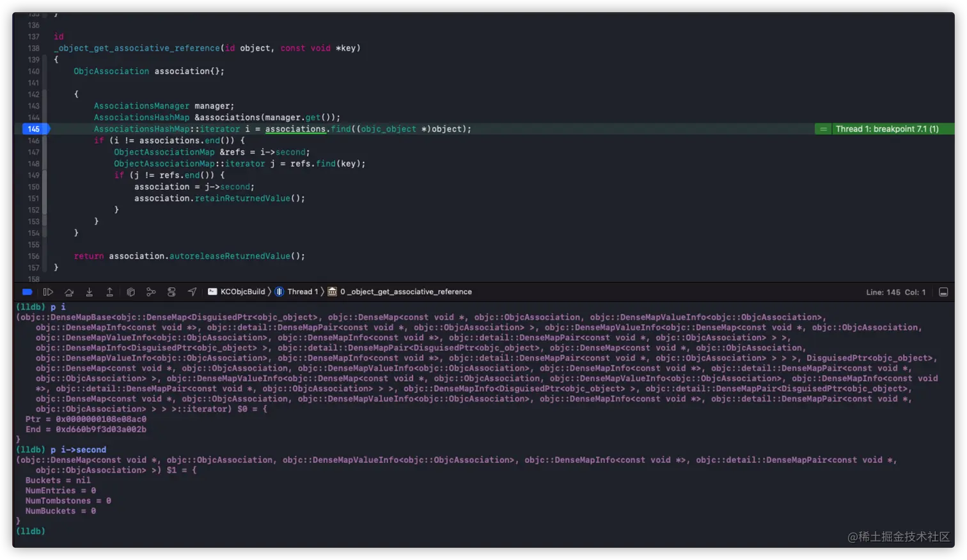967x560 pixels.
Task: Click the Step Into icon
Action: [90, 292]
